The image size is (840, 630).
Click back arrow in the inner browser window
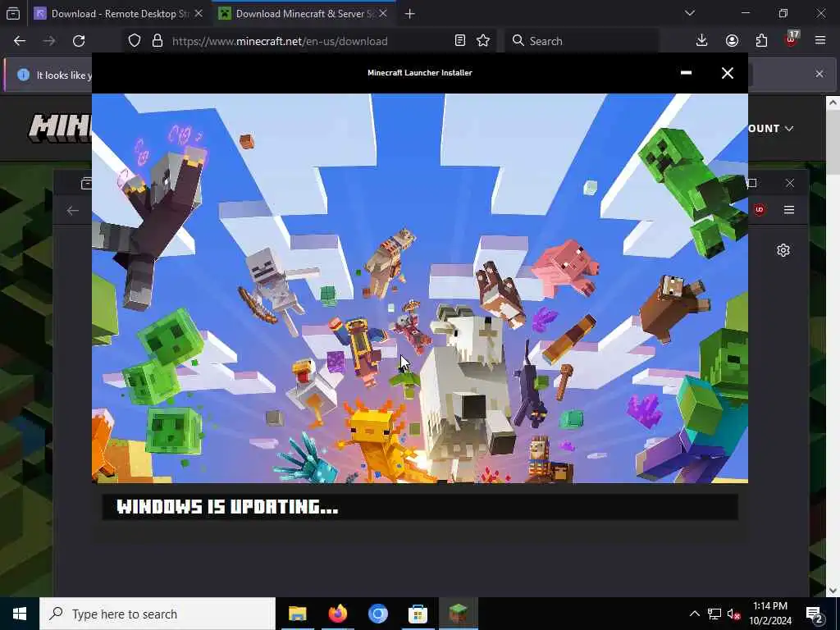73,211
